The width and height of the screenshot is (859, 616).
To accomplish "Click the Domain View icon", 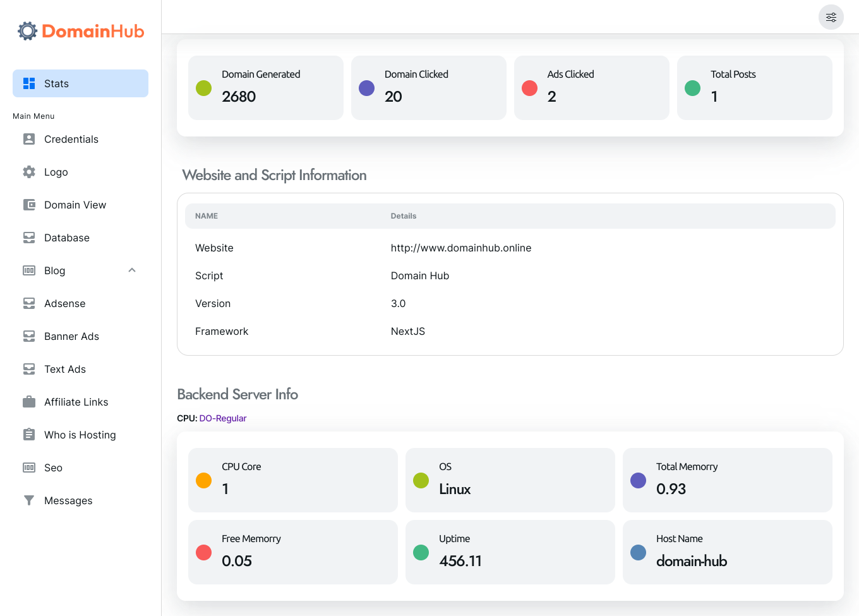I will tap(29, 205).
